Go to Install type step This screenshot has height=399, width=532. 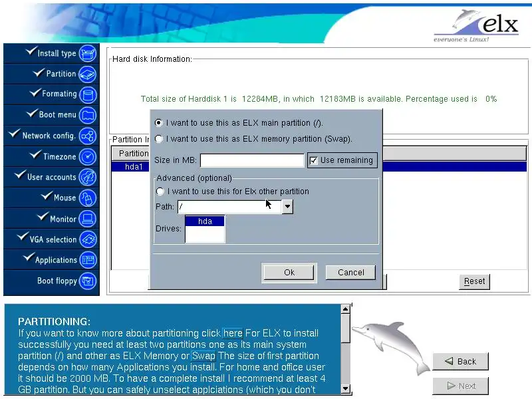tap(57, 54)
